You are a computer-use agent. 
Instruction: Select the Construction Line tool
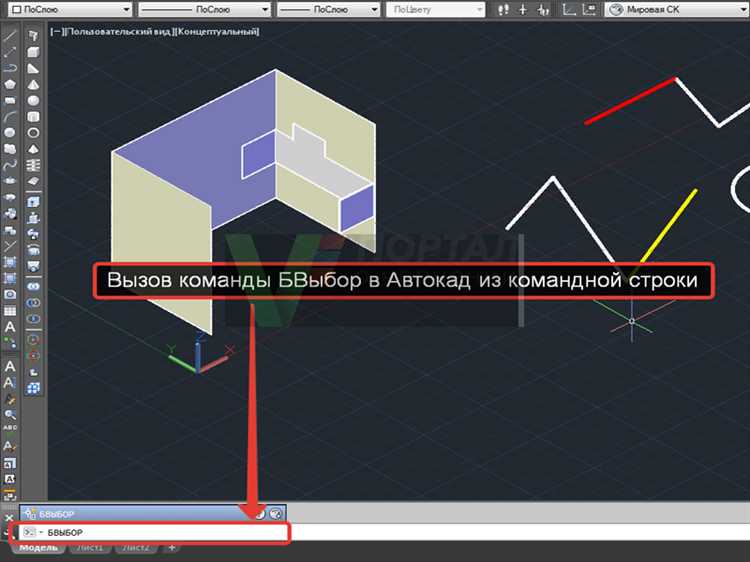coord(10,52)
